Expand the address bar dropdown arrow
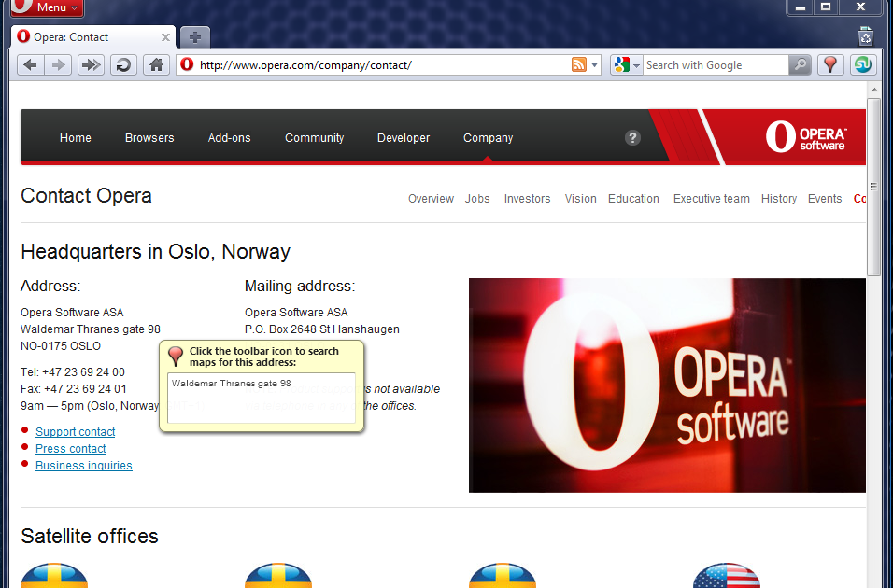This screenshot has width=893, height=588. coord(594,65)
